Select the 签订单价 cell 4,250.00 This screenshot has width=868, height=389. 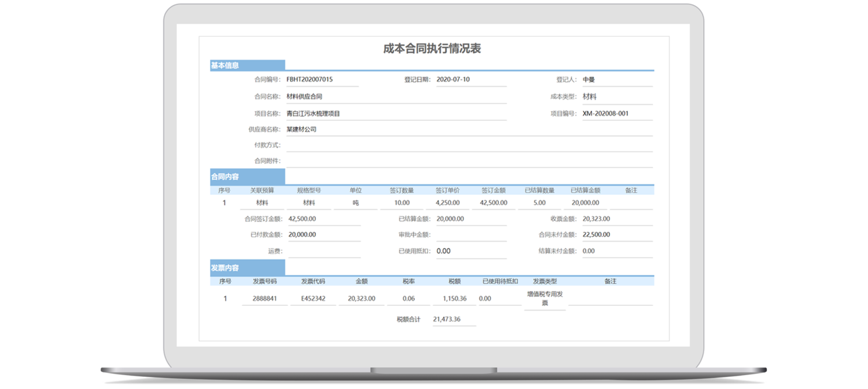click(x=447, y=203)
